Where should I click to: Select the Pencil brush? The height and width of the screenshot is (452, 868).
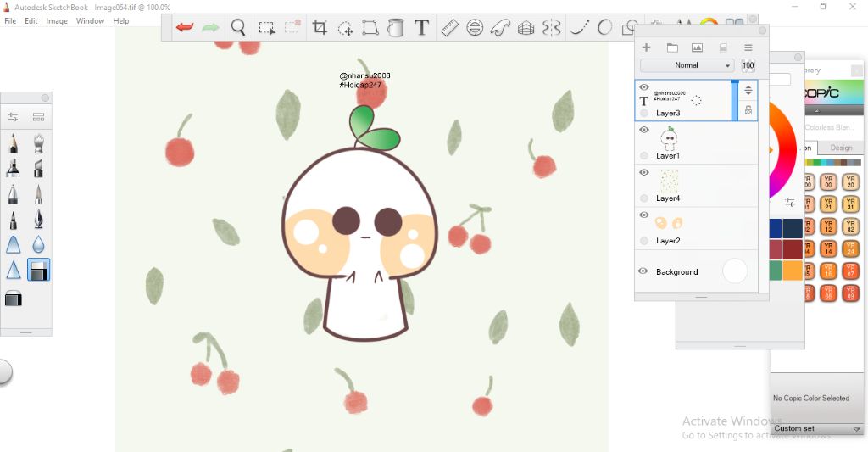pos(14,143)
